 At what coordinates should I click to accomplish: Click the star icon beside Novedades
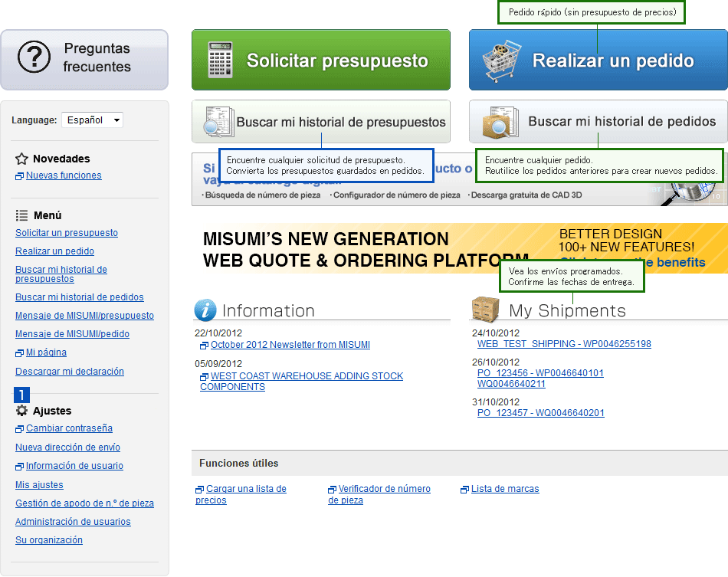tap(21, 159)
